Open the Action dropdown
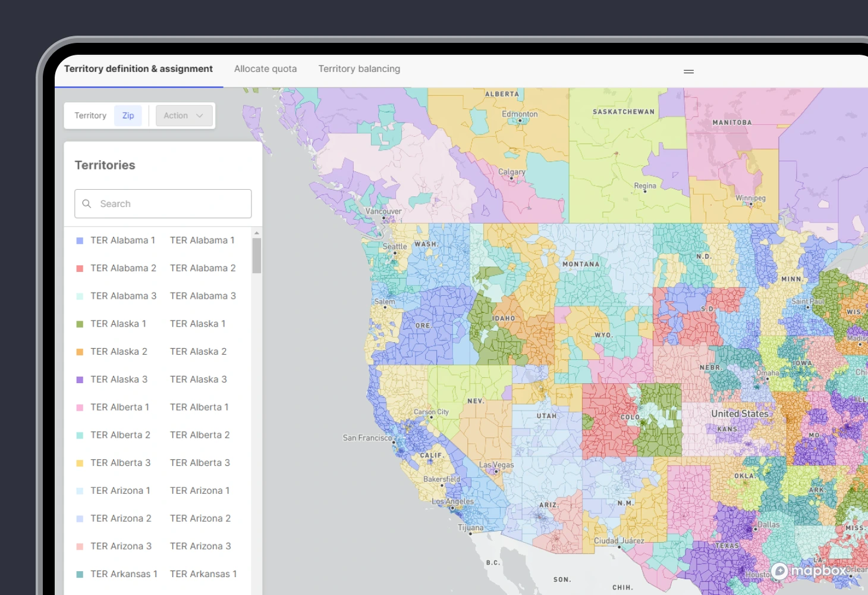 183,115
